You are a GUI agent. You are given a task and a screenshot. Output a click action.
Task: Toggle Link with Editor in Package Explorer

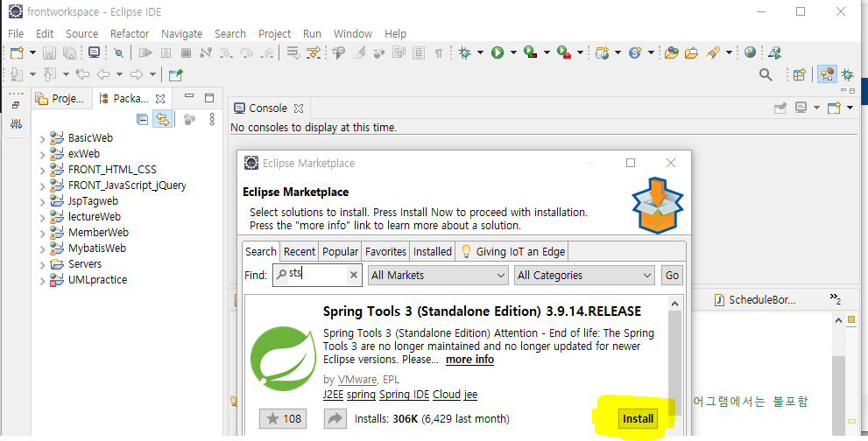point(162,119)
